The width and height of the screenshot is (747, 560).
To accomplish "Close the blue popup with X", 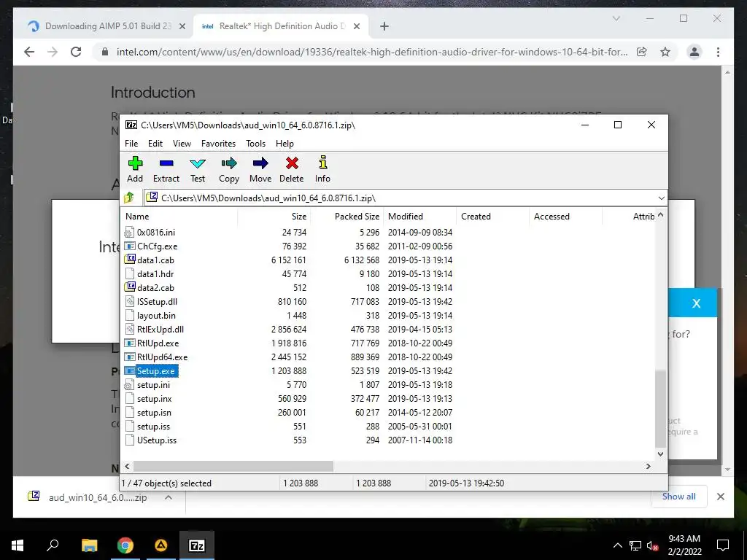I will click(697, 303).
